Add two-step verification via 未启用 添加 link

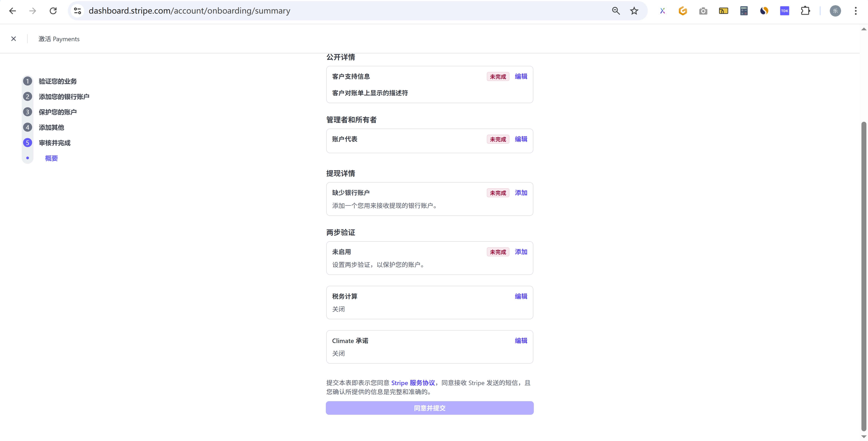521,252
